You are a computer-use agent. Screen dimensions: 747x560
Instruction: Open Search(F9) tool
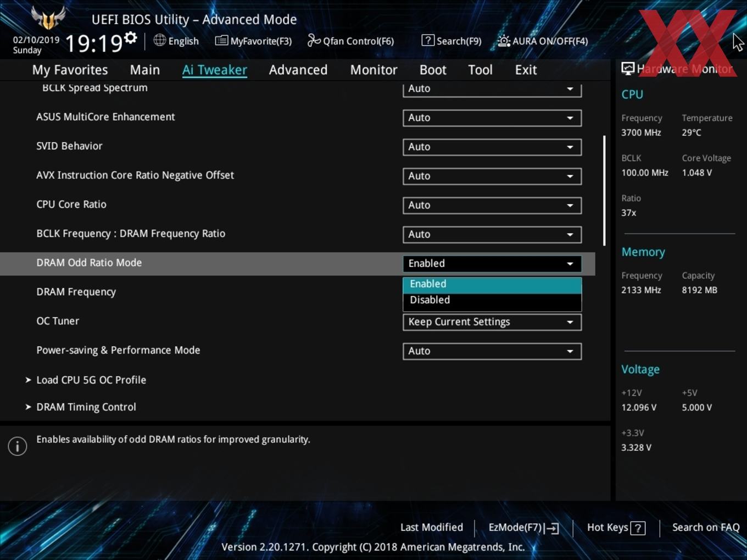point(451,41)
